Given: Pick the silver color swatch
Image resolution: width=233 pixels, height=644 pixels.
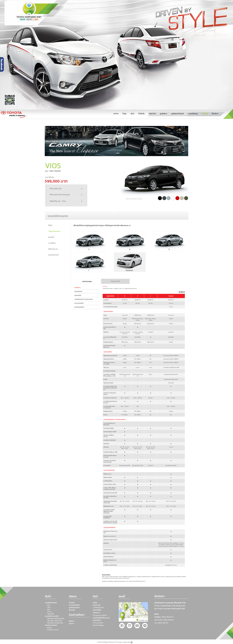Looking at the screenshot, I should tap(169, 198).
